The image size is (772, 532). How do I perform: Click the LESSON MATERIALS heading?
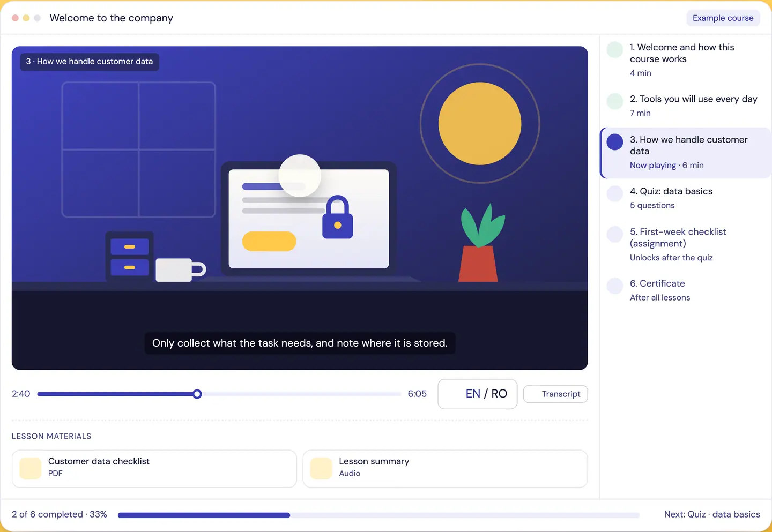tap(51, 436)
